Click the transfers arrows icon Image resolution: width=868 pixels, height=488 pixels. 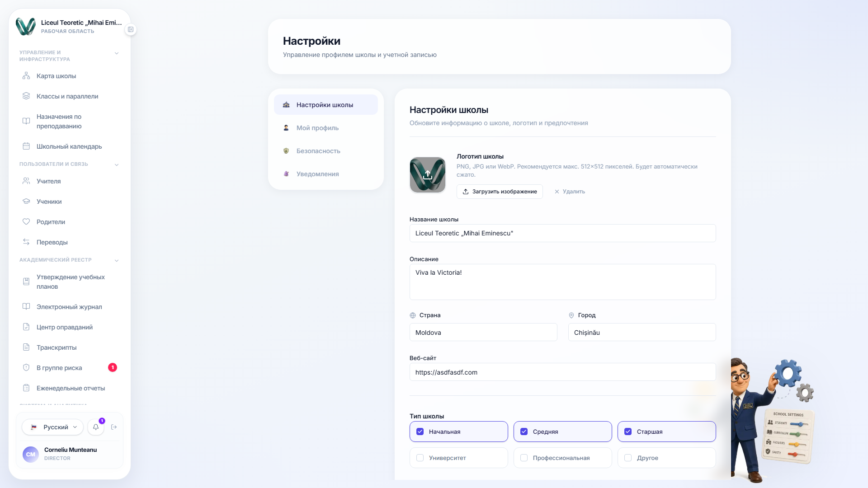click(x=26, y=242)
